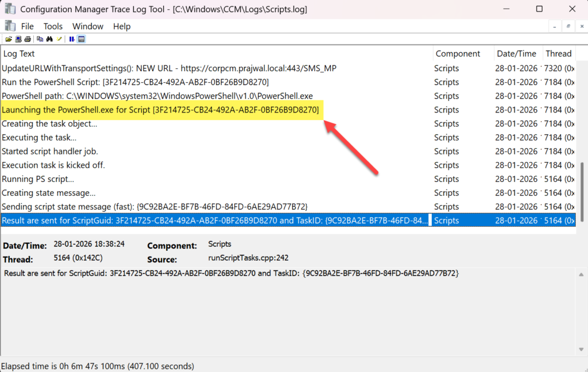Select the 'Started script handler job.' row

coord(288,152)
